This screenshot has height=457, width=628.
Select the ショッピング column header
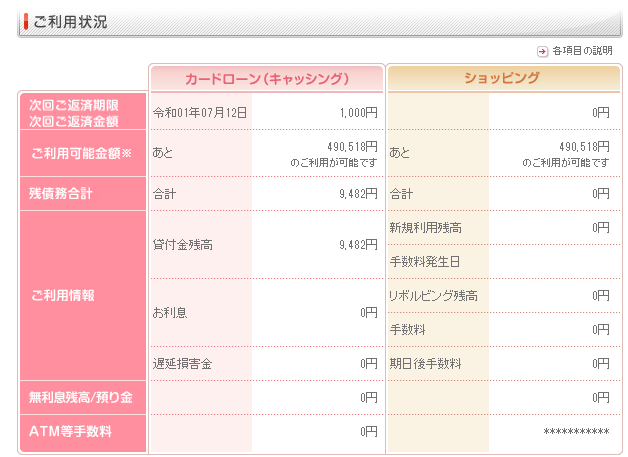[503, 79]
